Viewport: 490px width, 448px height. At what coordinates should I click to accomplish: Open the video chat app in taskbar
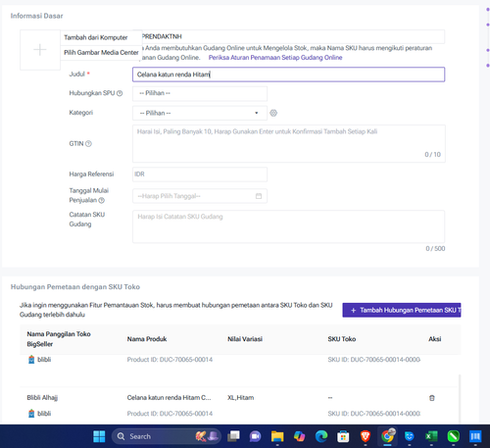tap(255, 436)
